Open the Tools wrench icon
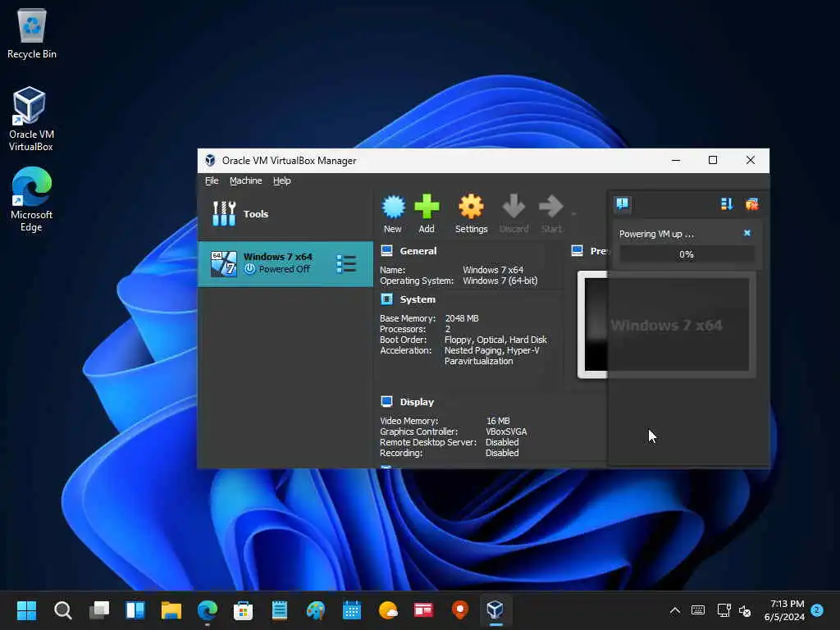This screenshot has width=840, height=630. pos(224,214)
